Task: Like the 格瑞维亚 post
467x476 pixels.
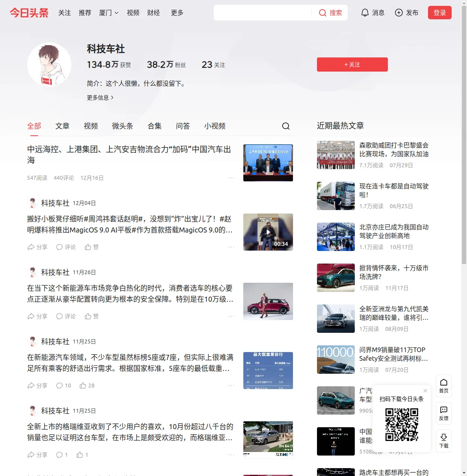Action: [x=82, y=455]
